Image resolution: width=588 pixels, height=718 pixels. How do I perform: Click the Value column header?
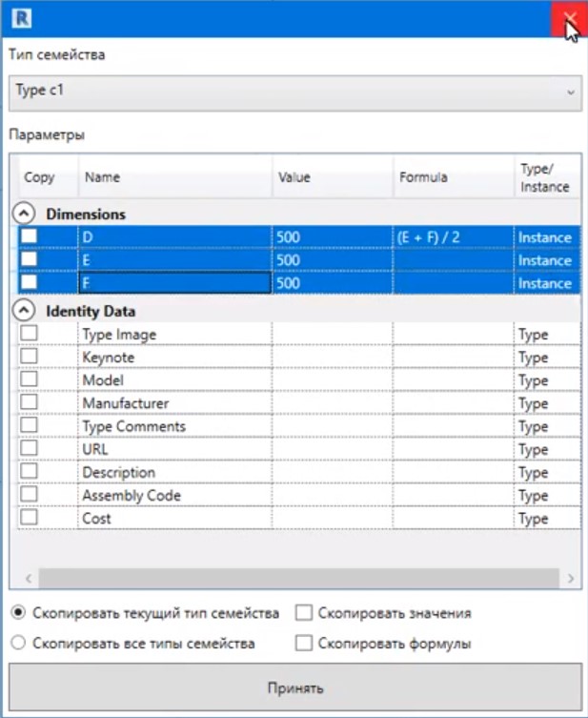(x=332, y=177)
